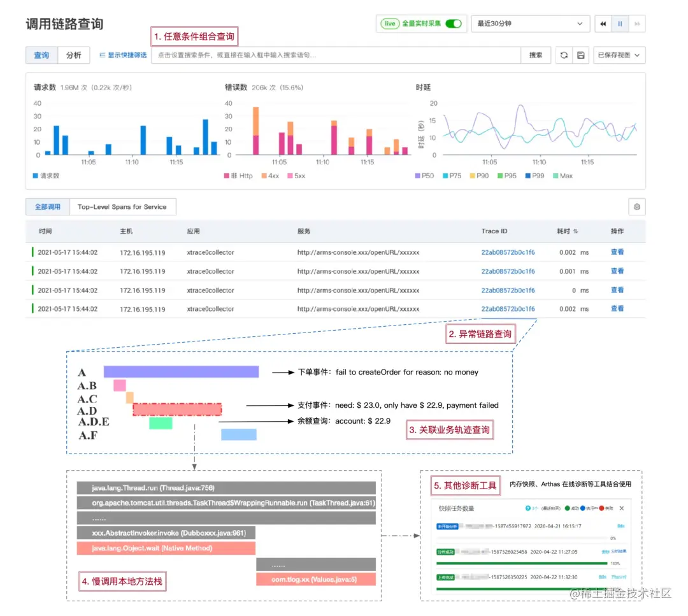Click the 2020-04-22 11:32:30 snapshot task

pyautogui.click(x=531, y=577)
